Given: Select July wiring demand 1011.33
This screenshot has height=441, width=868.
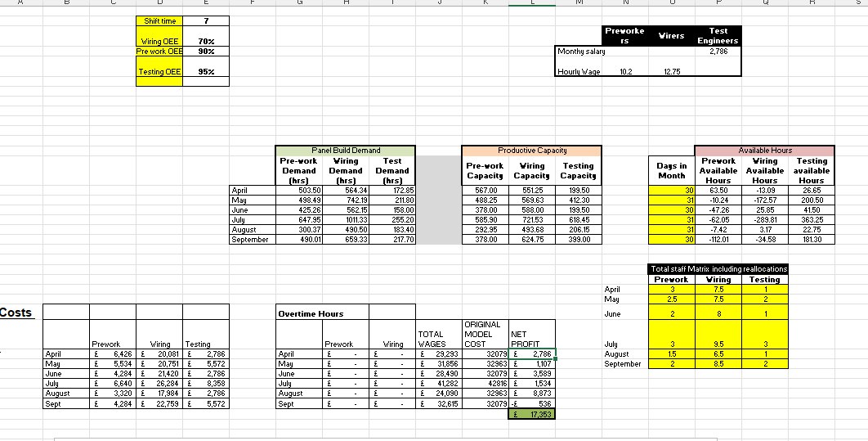Looking at the screenshot, I should 346,220.
